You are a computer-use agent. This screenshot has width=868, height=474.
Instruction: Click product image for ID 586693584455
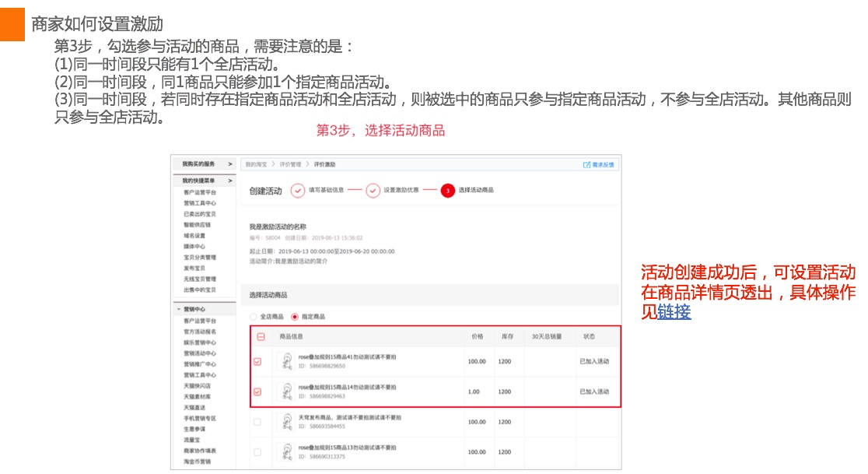285,422
